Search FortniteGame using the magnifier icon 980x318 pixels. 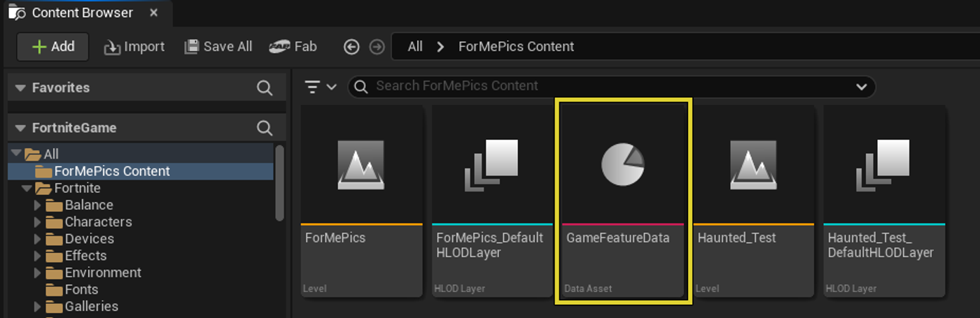[x=265, y=128]
